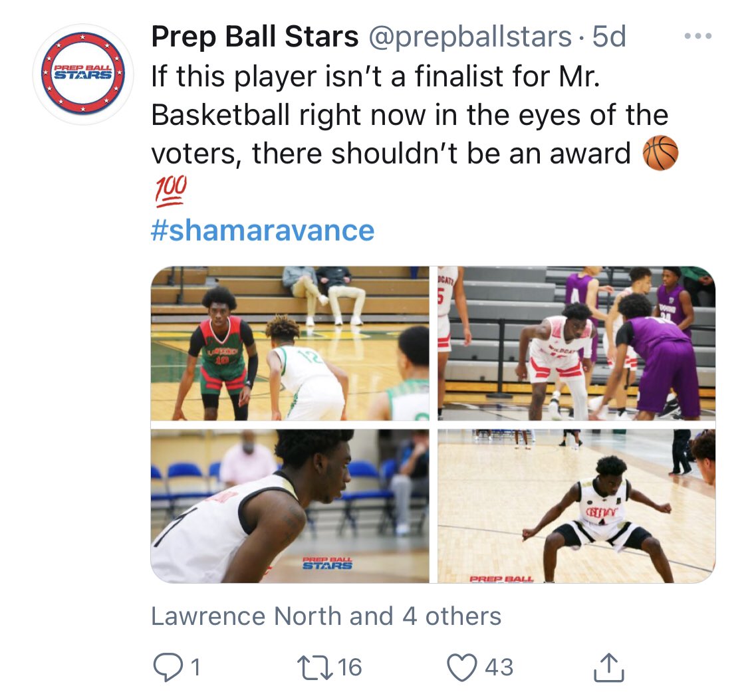This screenshot has height=700, width=748.
Task: View tagged users Lawrence North and 4 others
Action: point(326,616)
